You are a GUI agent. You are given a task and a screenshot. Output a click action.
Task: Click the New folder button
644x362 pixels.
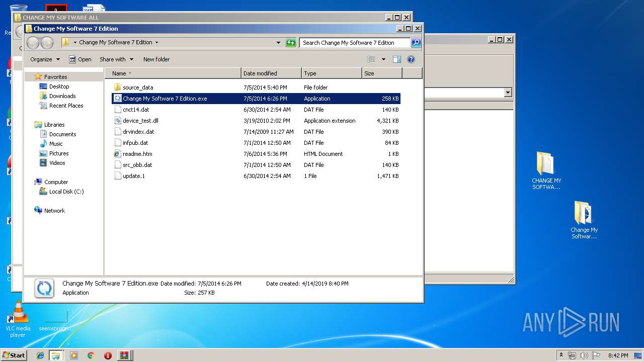coord(156,59)
